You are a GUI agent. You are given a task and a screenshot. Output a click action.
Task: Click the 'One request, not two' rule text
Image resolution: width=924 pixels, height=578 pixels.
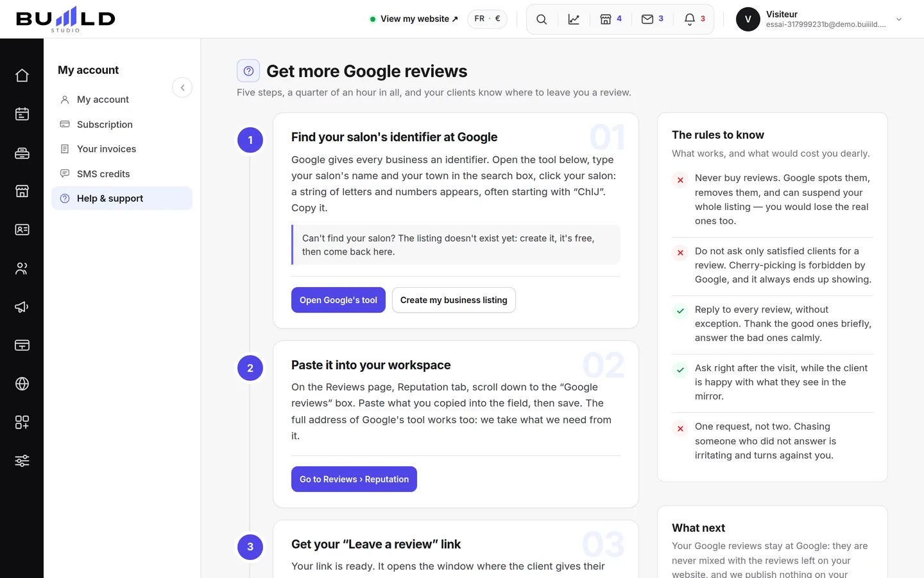click(x=765, y=441)
